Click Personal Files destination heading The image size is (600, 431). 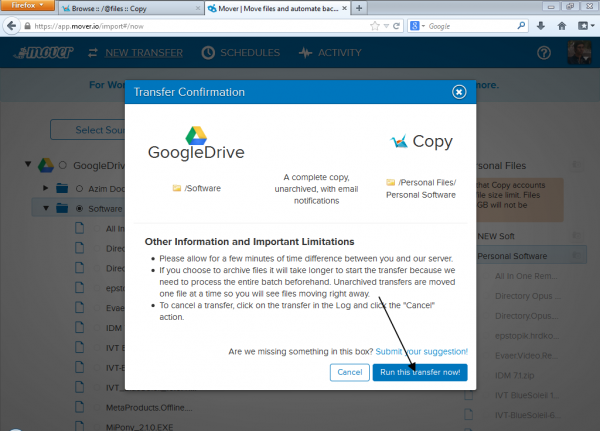pos(501,166)
